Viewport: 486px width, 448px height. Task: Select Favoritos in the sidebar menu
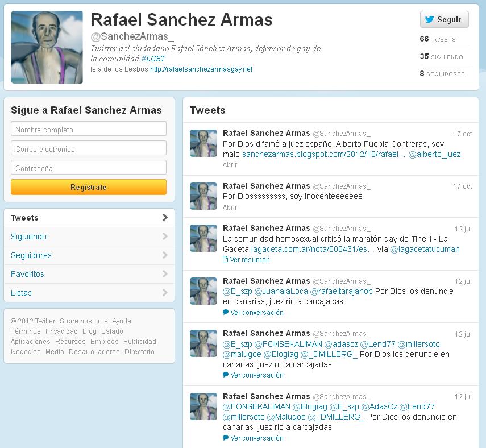pos(89,274)
